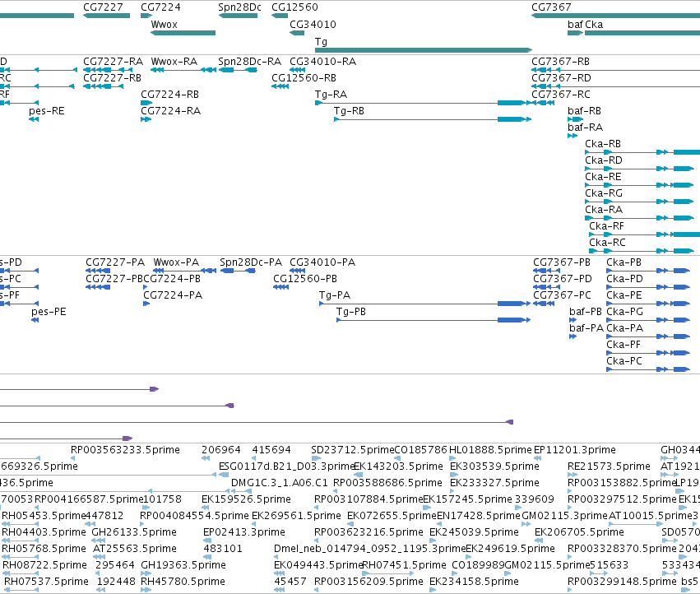Click the Spn28Dc gene label
Screen dimensions: 700x594
coord(239,7)
